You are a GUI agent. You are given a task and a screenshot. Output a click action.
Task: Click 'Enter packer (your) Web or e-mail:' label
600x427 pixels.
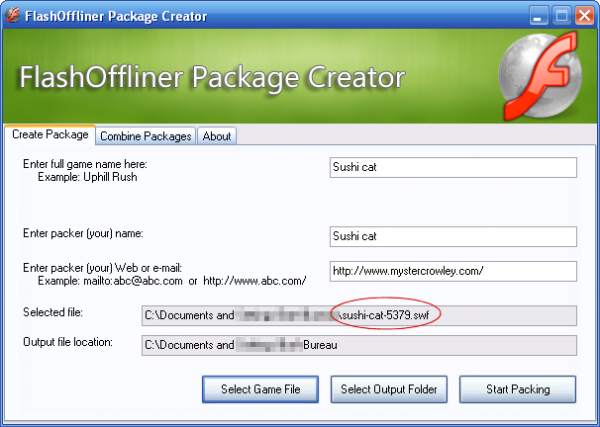102,268
